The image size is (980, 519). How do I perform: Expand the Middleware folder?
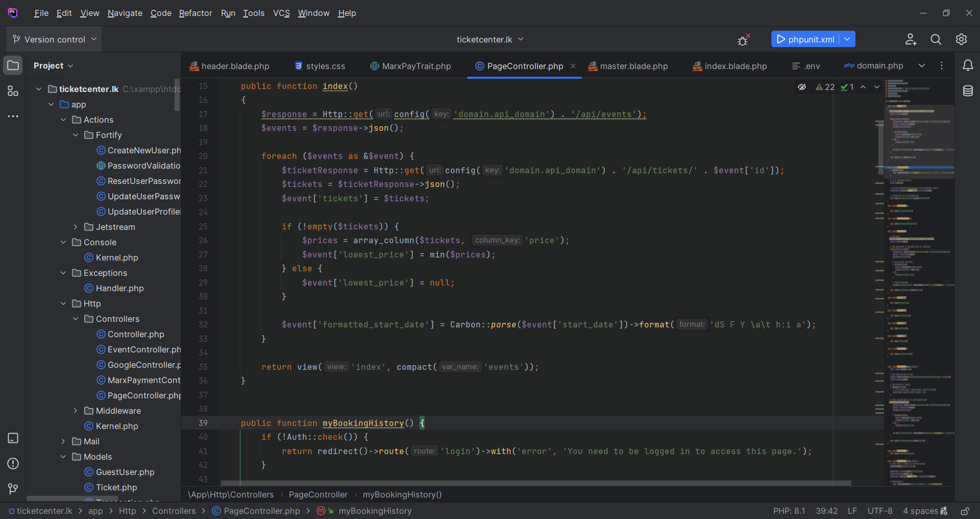click(x=75, y=411)
